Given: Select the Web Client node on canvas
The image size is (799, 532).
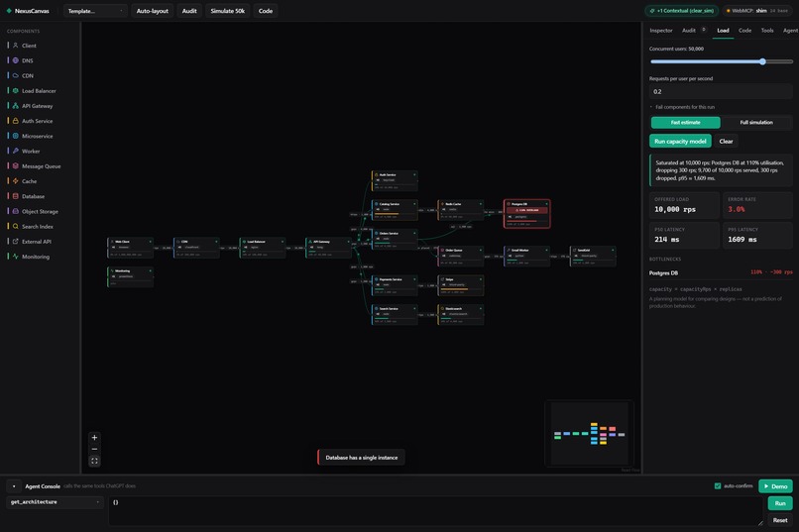Looking at the screenshot, I should [131, 248].
